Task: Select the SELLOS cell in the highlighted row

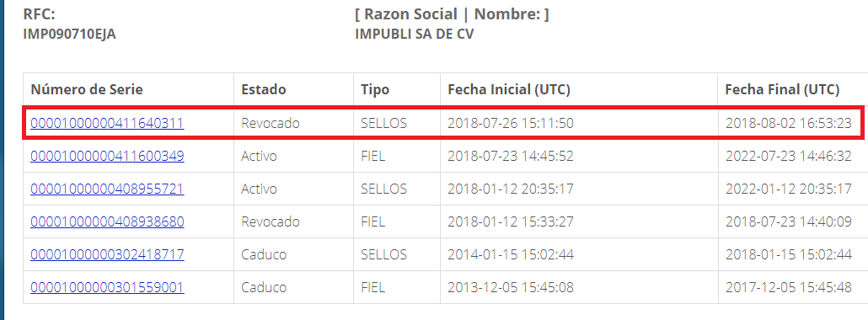Action: (x=383, y=123)
